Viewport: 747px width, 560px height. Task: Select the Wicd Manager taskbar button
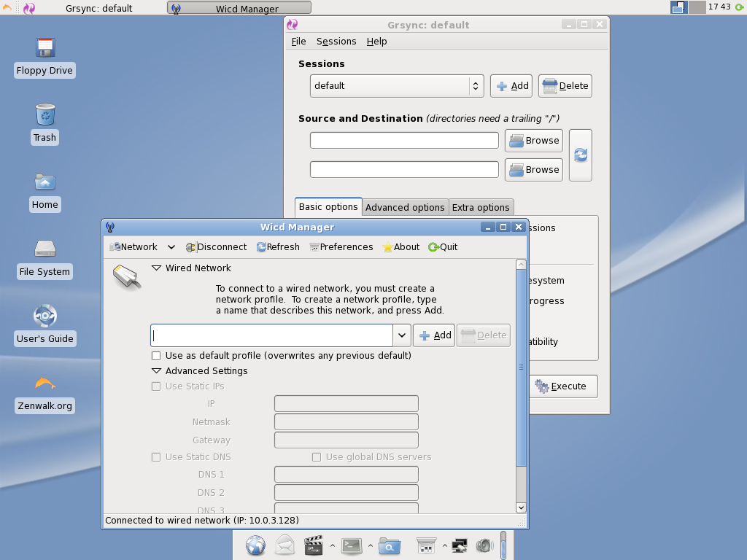pos(239,7)
